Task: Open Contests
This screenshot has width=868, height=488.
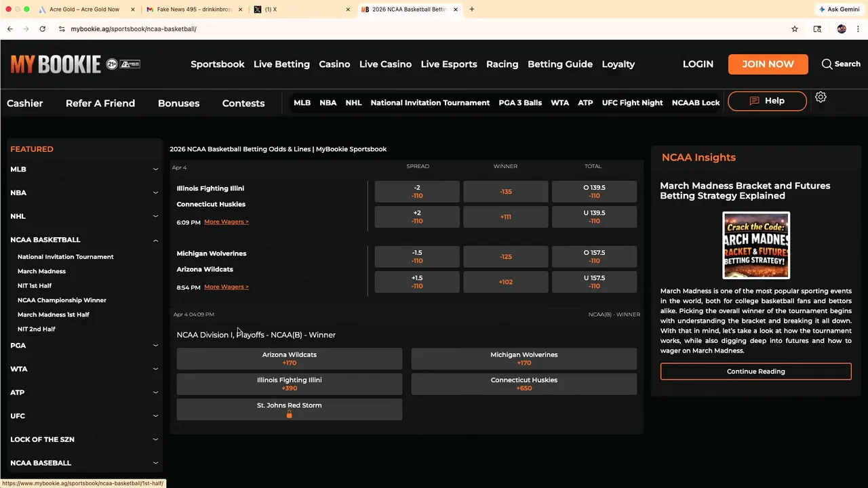Action: point(243,103)
